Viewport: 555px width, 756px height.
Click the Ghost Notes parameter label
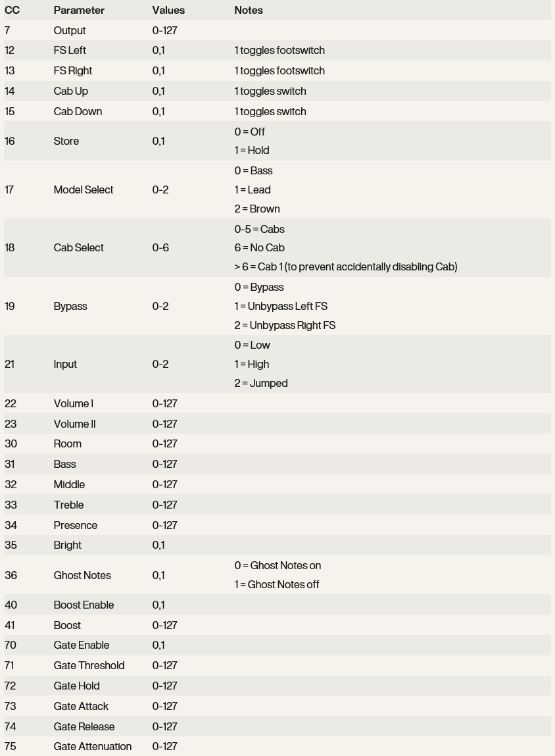tap(82, 576)
